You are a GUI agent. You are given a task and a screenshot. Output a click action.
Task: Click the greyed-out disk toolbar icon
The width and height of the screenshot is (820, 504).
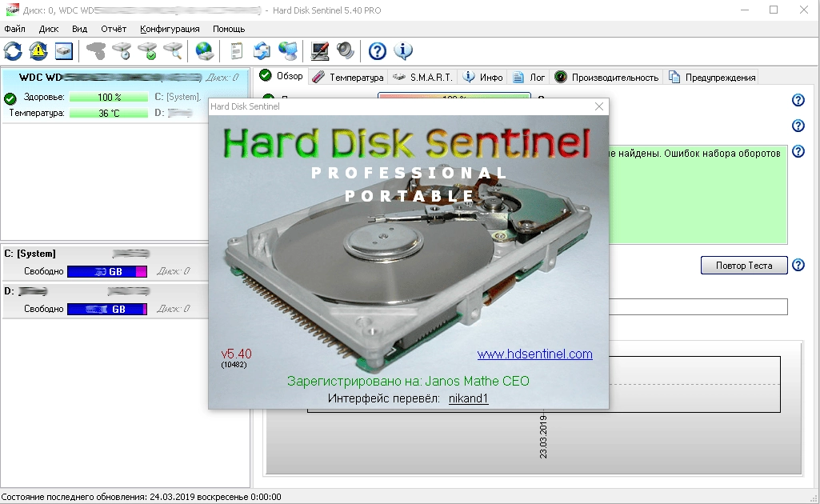[x=96, y=51]
